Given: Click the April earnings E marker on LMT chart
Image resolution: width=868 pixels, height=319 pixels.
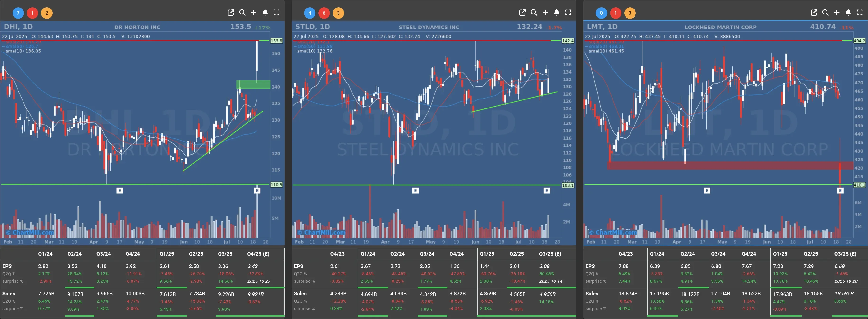Looking at the screenshot, I should 707,190.
